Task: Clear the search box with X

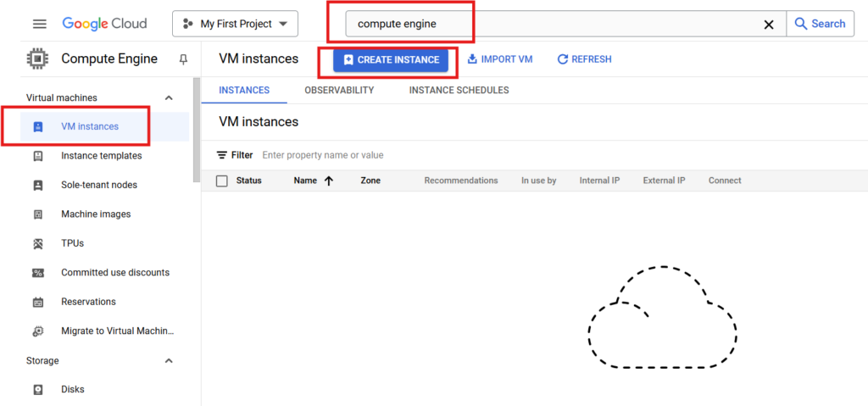Action: 769,25
